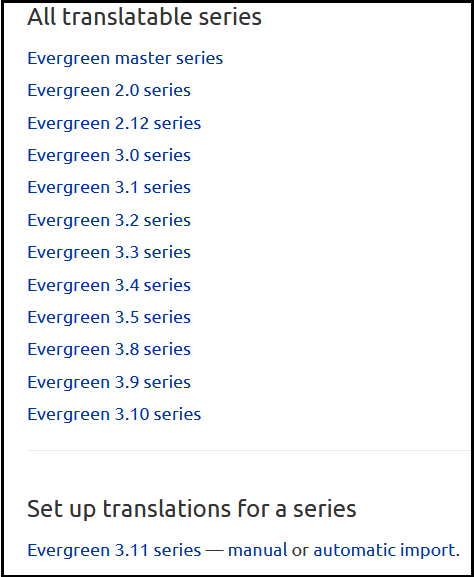Click the All translatable series heading
The image size is (474, 577).
click(144, 17)
